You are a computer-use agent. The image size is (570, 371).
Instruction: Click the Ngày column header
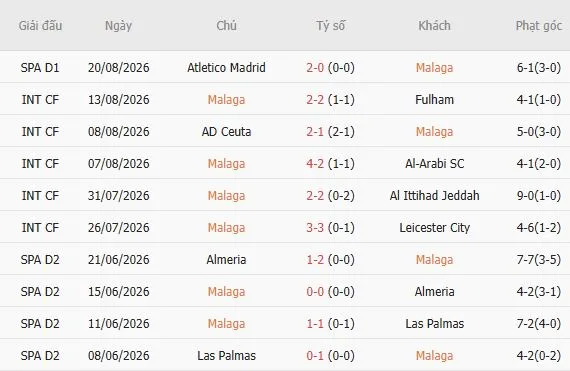click(118, 26)
